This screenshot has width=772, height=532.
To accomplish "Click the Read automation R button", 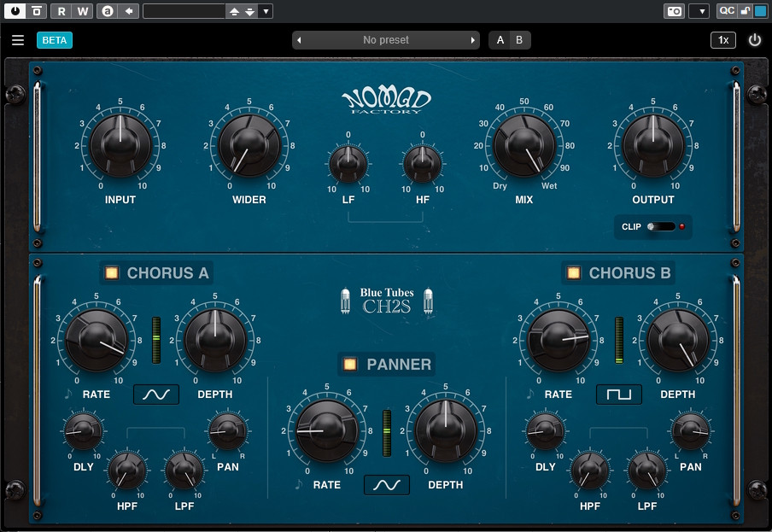I will pos(61,11).
